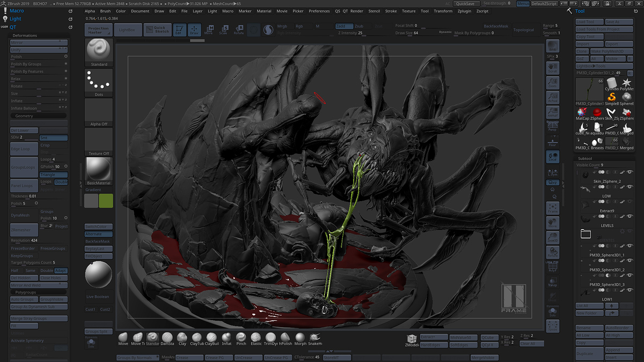
Task: Select the Inflat brush at bottom
Action: [226, 339]
